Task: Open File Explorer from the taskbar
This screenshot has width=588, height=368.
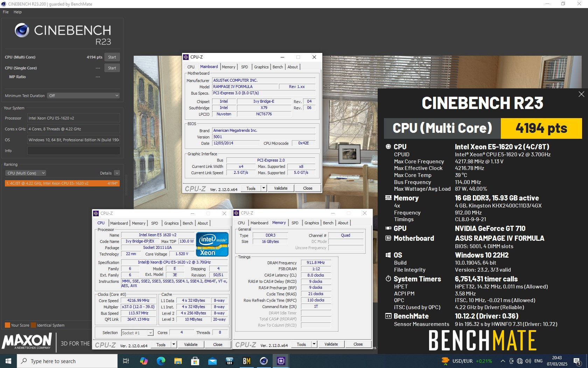Action: tap(178, 361)
